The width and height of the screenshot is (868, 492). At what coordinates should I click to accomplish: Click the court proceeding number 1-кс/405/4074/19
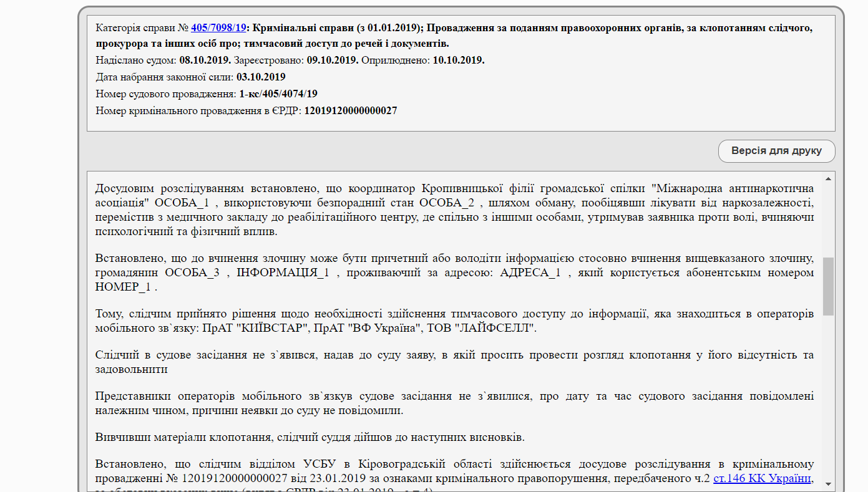pyautogui.click(x=278, y=94)
